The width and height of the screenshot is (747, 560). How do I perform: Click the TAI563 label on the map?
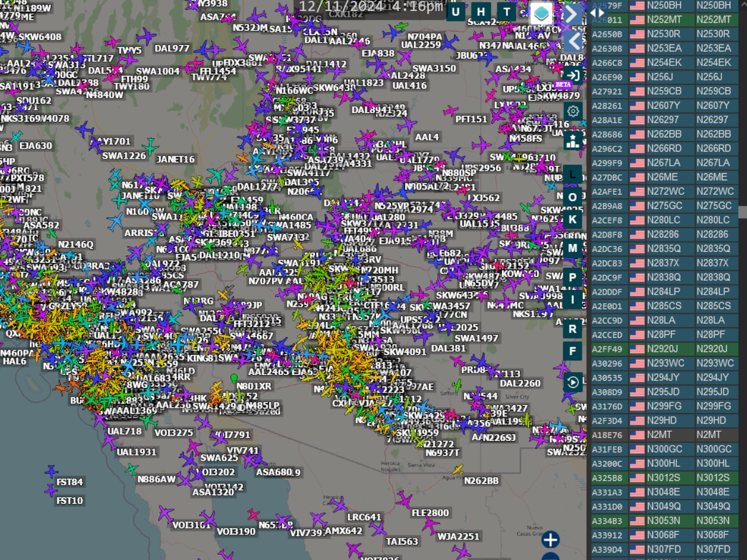(402, 541)
